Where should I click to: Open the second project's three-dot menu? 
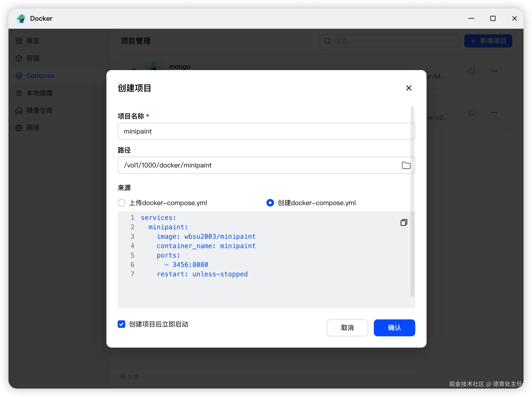pos(494,112)
